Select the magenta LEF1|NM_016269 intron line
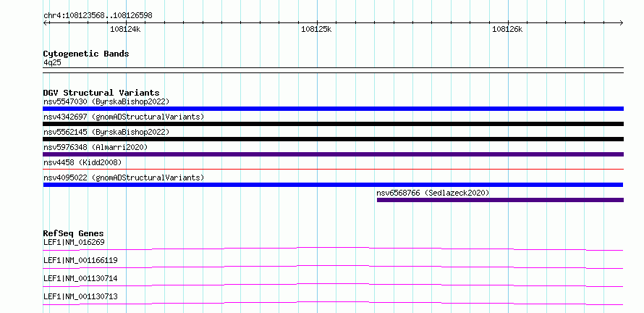Viewport: 644px width, 313px height. pyautogui.click(x=333, y=249)
